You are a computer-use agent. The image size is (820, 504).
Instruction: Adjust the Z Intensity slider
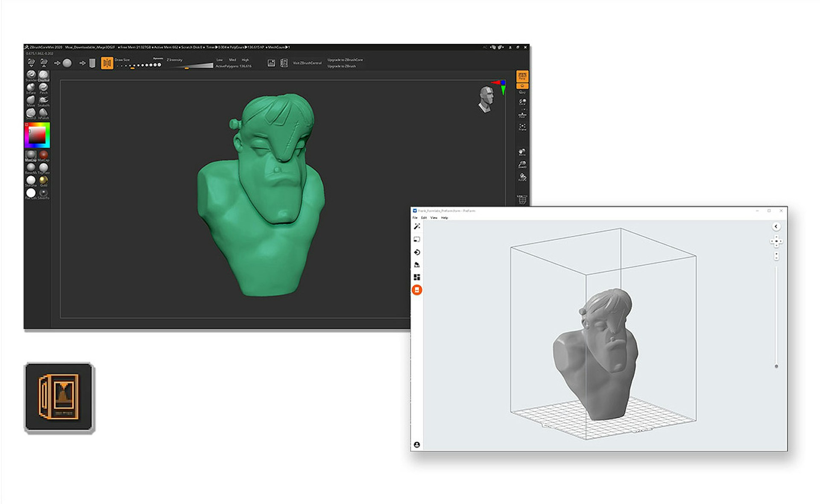(190, 65)
